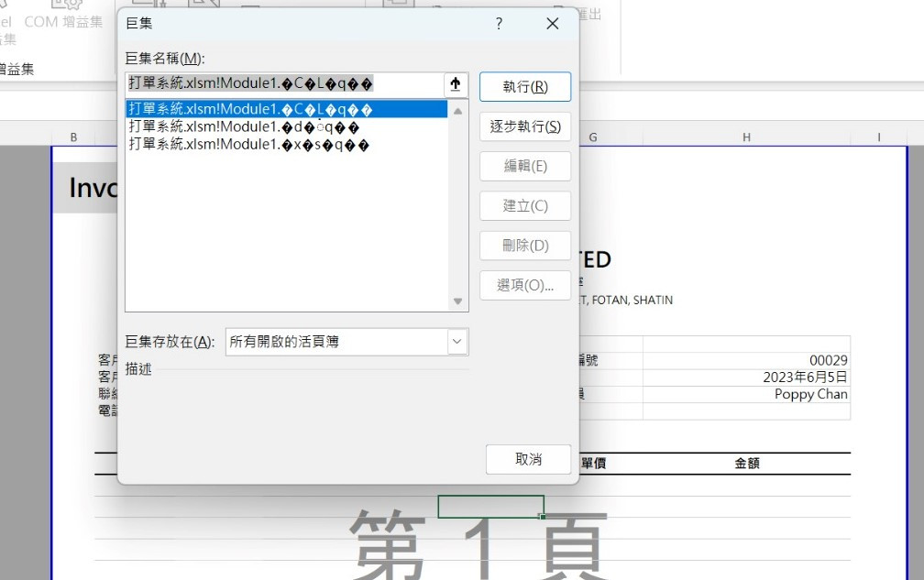The image size is (924, 580).
Task: Select the third macro ending x�s�q��
Action: tap(286, 144)
